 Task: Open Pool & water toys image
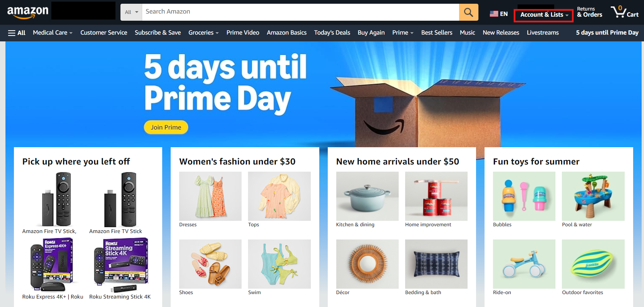[593, 196]
